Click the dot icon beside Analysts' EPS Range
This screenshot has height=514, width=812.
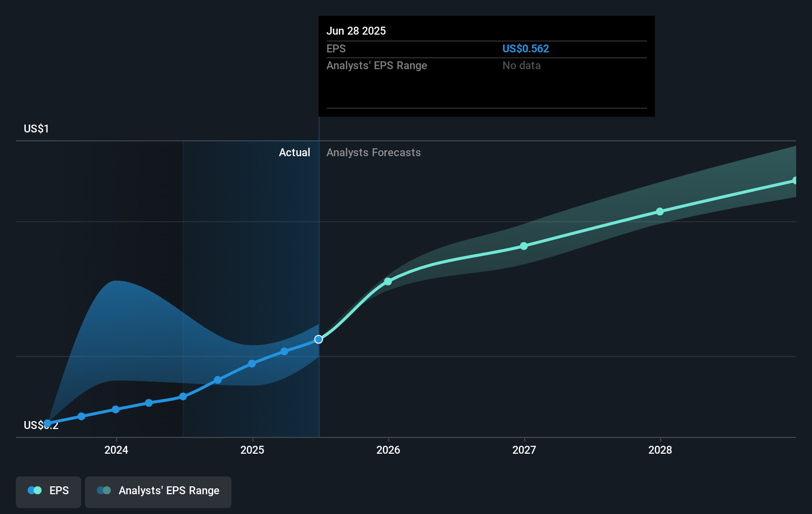tap(104, 491)
